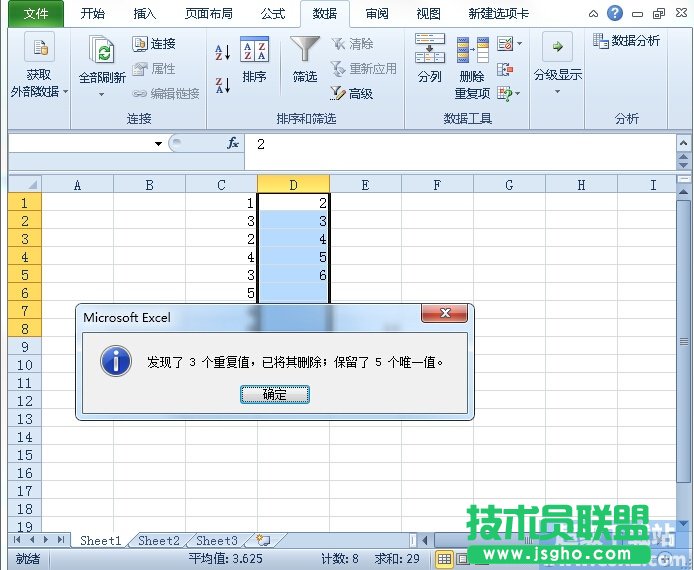Open the Name Box dropdown arrow
The image size is (694, 570).
[158, 144]
